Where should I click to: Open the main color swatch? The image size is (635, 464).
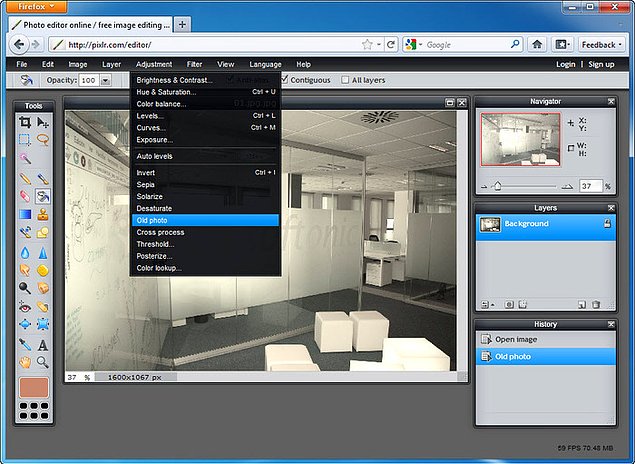pos(34,387)
